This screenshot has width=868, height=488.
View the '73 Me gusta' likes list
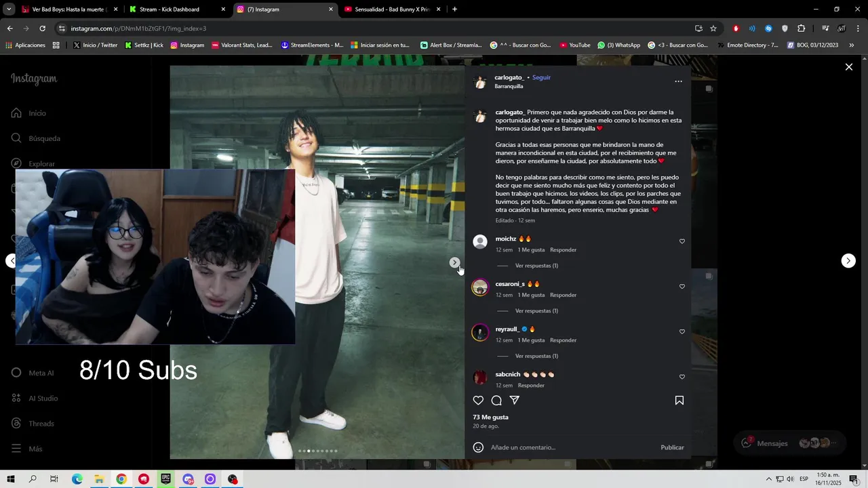pos(490,418)
